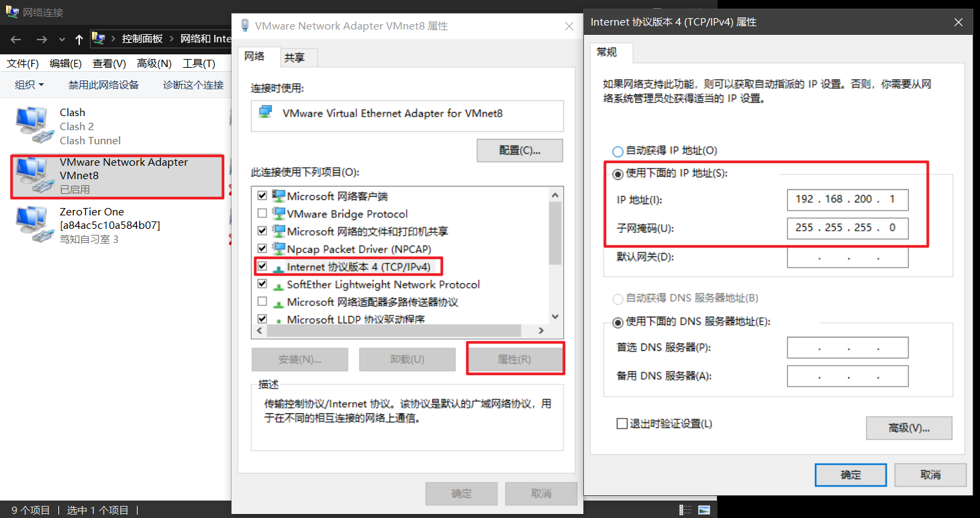This screenshot has height=518, width=980.
Task: Toggle 退出时验证设置 checkbox
Action: 622,424
